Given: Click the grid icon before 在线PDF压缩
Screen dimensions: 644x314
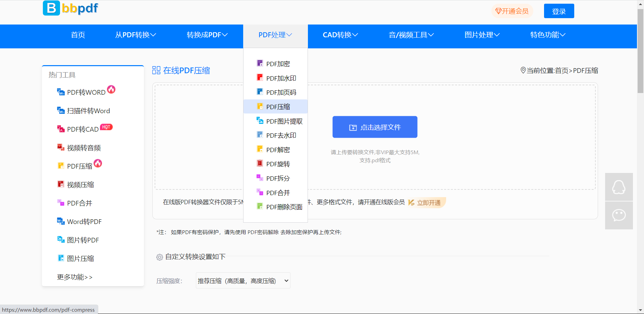Looking at the screenshot, I should (156, 70).
